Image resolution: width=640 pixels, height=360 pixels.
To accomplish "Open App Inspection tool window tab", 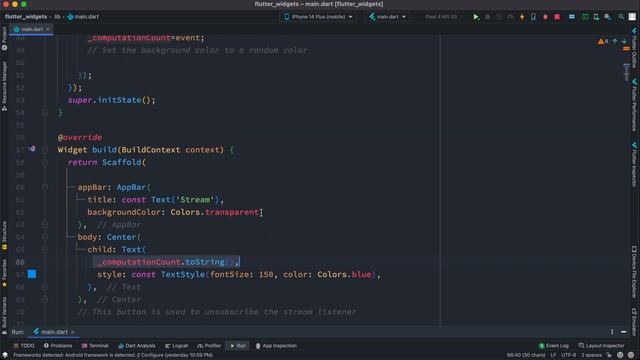I will [276, 346].
